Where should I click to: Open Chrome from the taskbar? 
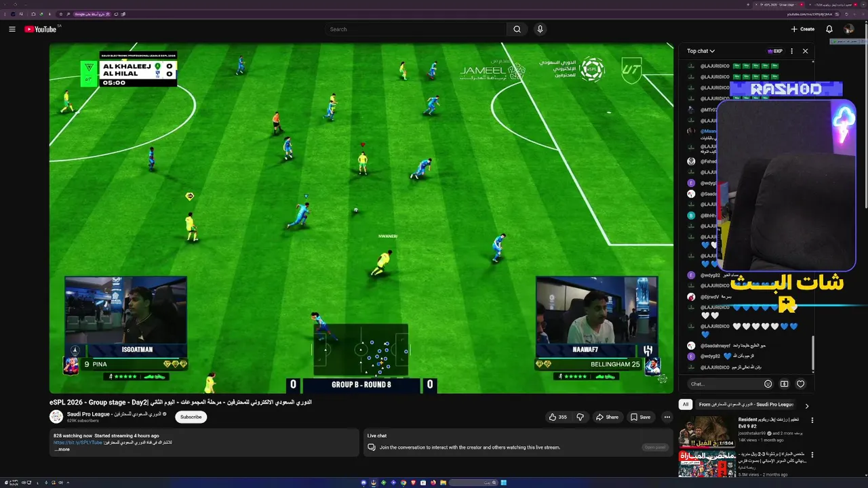pos(403,483)
